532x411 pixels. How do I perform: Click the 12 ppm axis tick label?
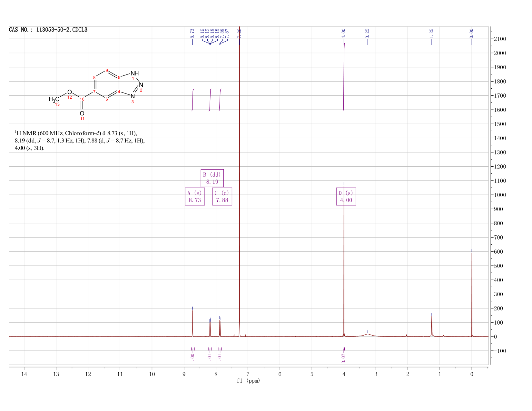(x=88, y=374)
